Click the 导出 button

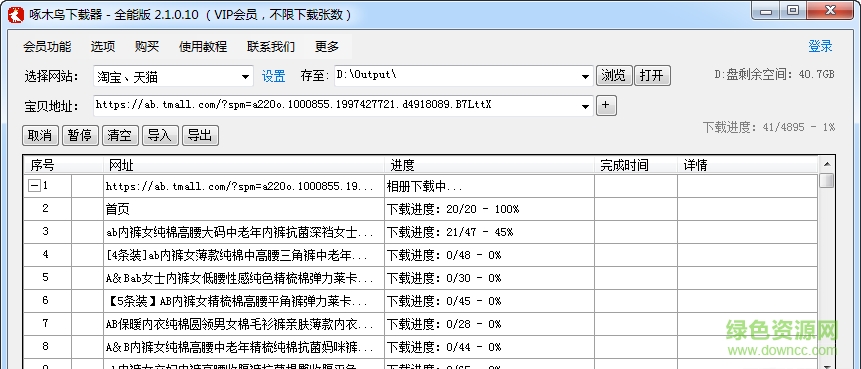(x=200, y=136)
